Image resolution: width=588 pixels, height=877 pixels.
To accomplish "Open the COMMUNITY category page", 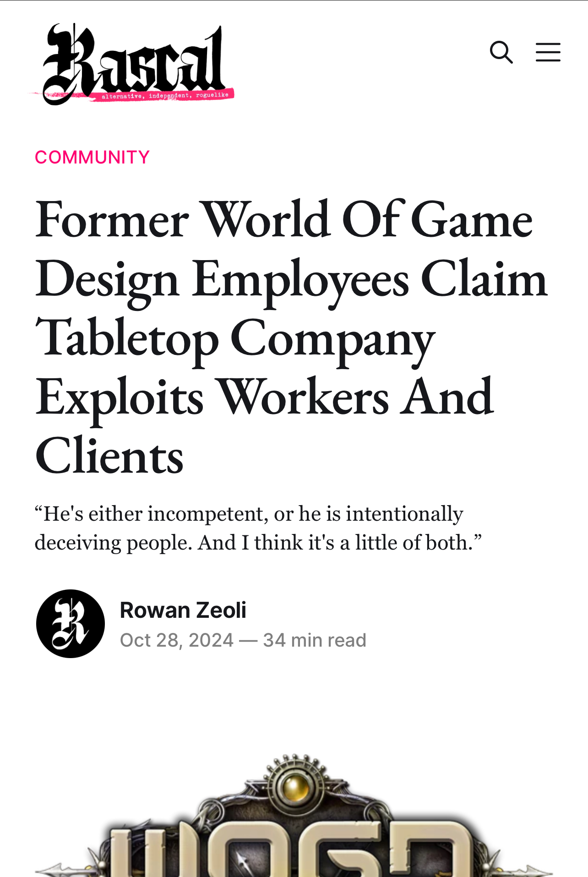I will (x=92, y=156).
